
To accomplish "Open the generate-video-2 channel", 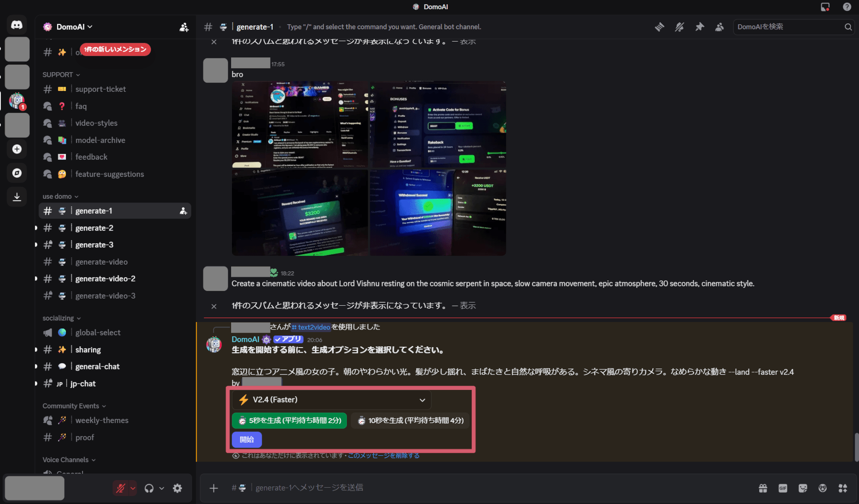I will coord(105,279).
